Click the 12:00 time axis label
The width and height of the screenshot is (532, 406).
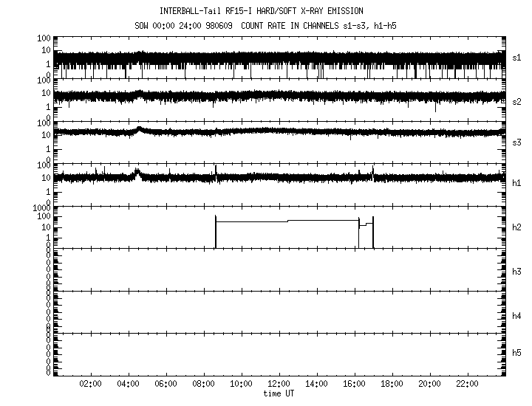point(279,385)
